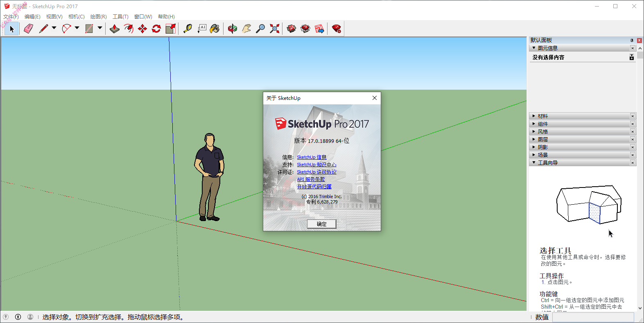Select the Rectangle shape tool
The width and height of the screenshot is (644, 323).
point(89,29)
